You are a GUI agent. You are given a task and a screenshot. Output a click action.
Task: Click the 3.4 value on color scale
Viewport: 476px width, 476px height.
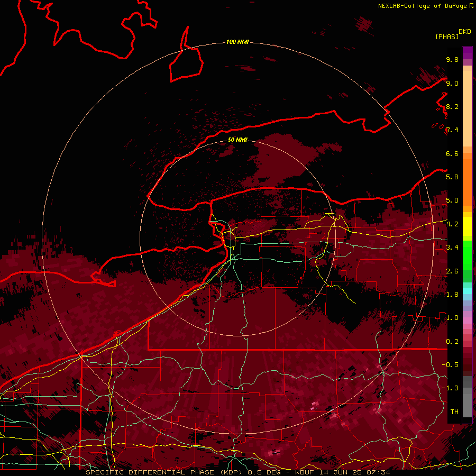(452, 247)
